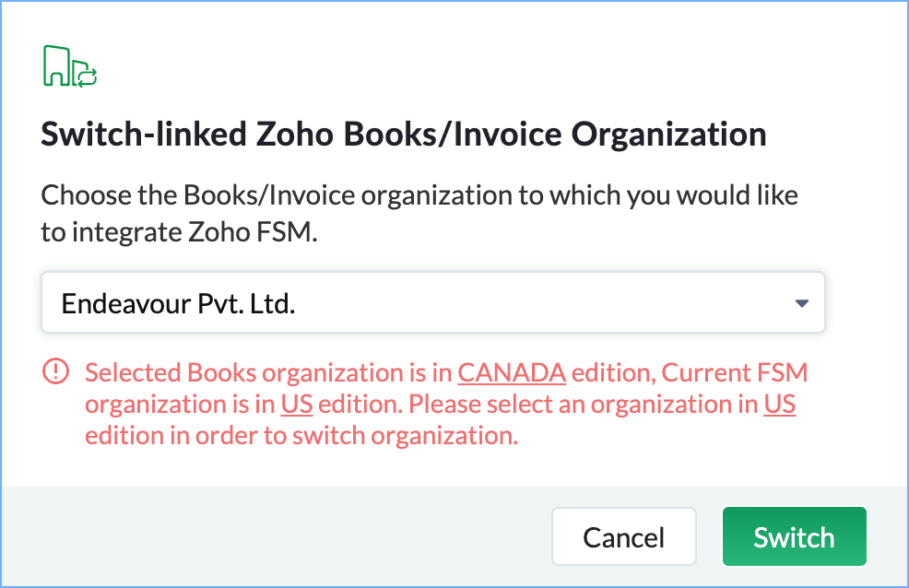This screenshot has height=588, width=909.
Task: Expand the organization dropdown caret arrow
Action: [801, 303]
